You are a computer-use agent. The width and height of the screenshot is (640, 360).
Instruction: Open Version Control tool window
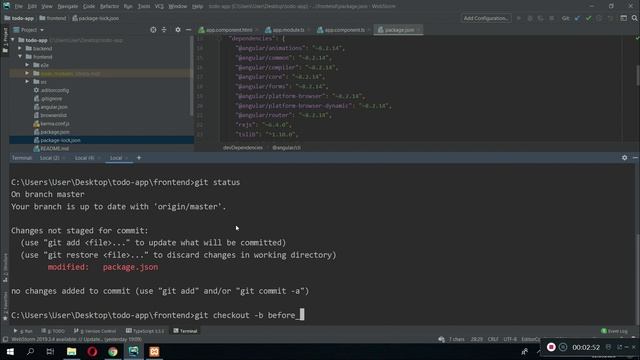(95, 331)
